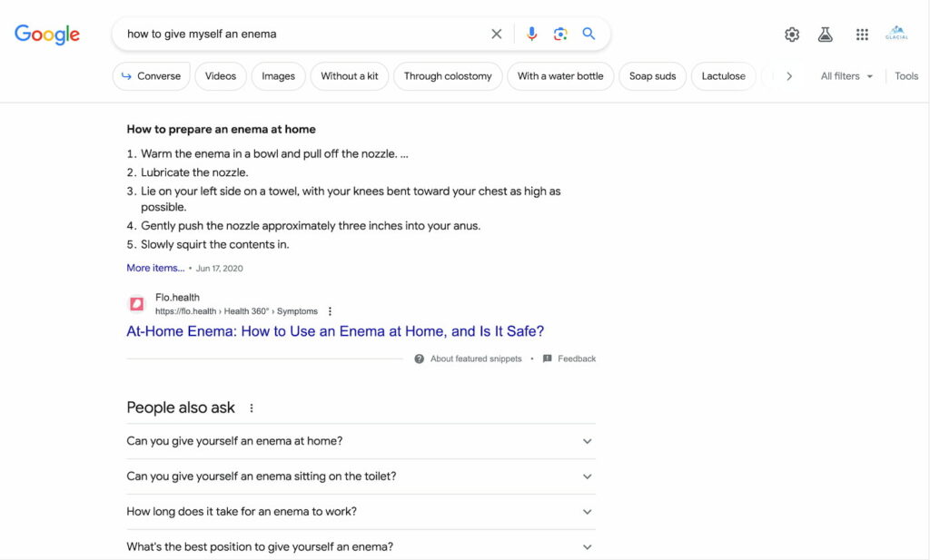Click the blue magnifying glass search icon
The image size is (930, 560).
(589, 34)
